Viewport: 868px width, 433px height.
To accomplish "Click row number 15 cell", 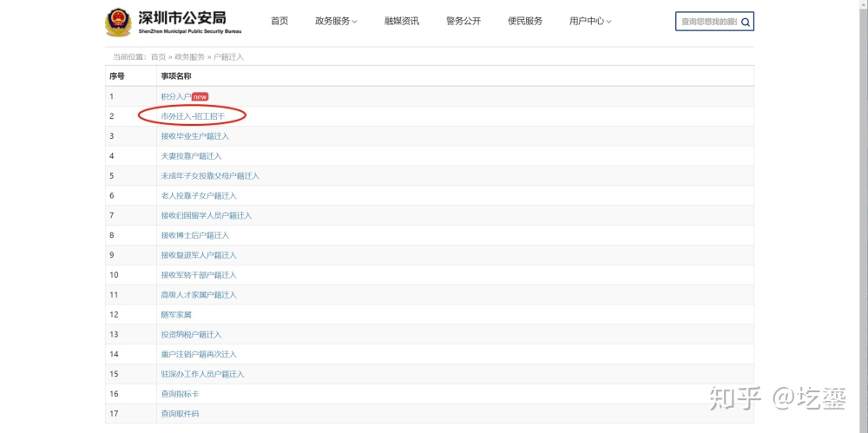I will 131,374.
